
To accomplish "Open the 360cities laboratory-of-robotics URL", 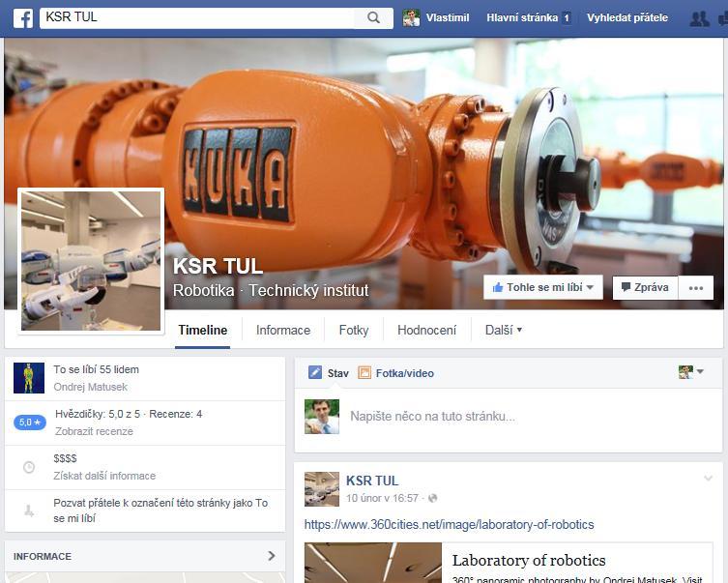I will (449, 525).
